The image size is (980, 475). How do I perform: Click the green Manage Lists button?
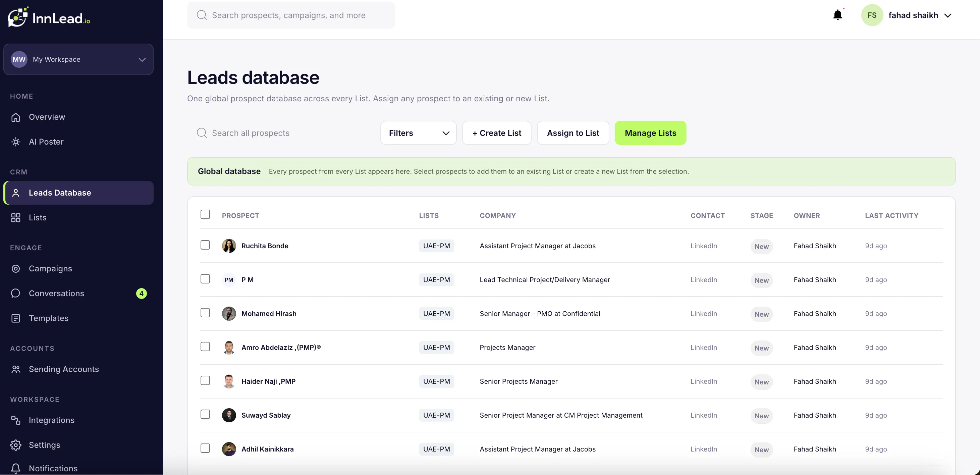[651, 133]
